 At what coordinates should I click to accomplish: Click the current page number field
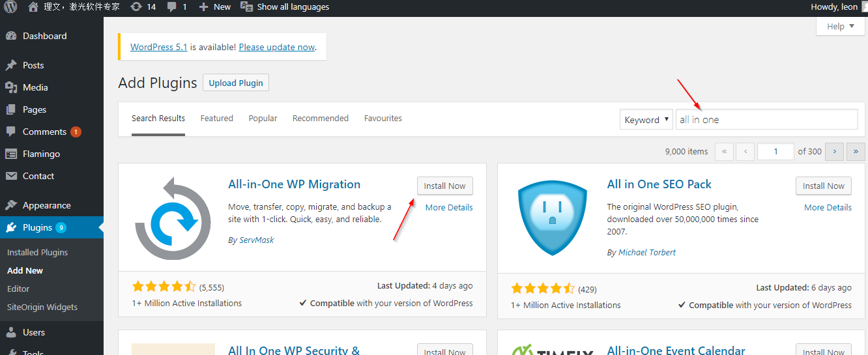pyautogui.click(x=775, y=151)
